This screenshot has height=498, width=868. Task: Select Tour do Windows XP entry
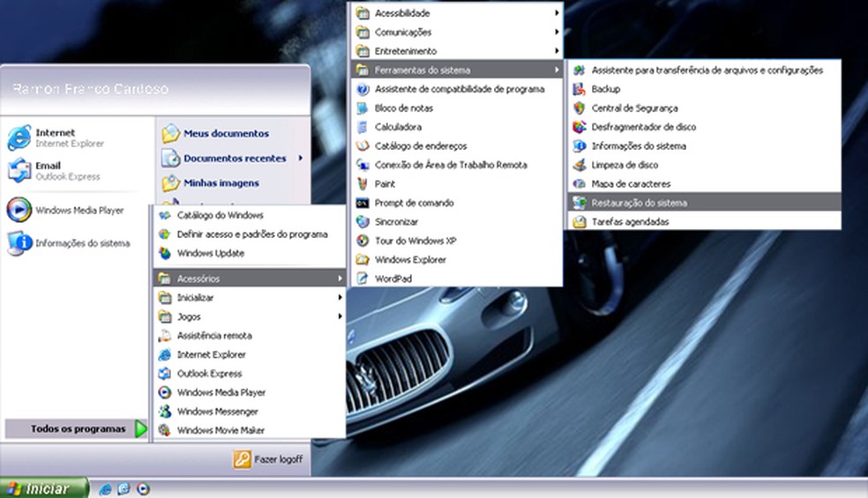tap(457, 241)
